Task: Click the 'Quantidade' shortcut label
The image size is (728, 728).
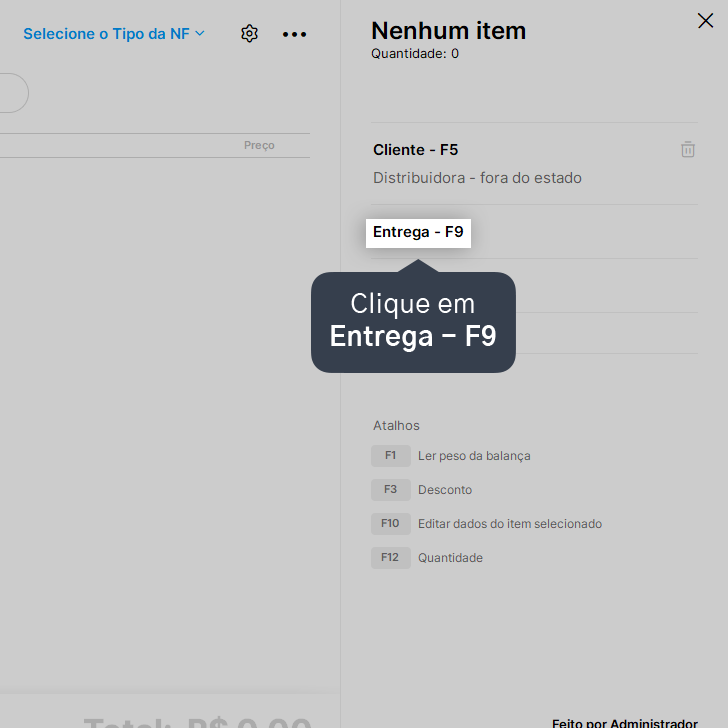Action: (450, 558)
